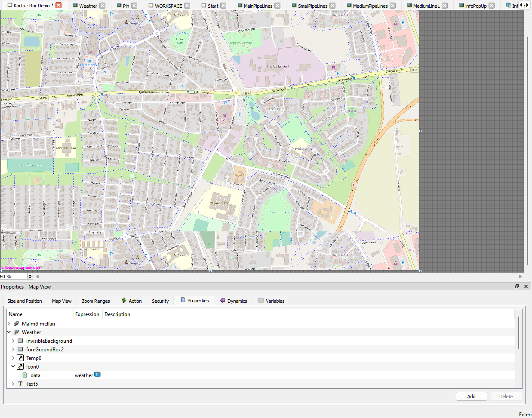Viewport: 532px width, 418px height.
Task: Click the map canvas vertical scrollbar
Action: [x=528, y=151]
